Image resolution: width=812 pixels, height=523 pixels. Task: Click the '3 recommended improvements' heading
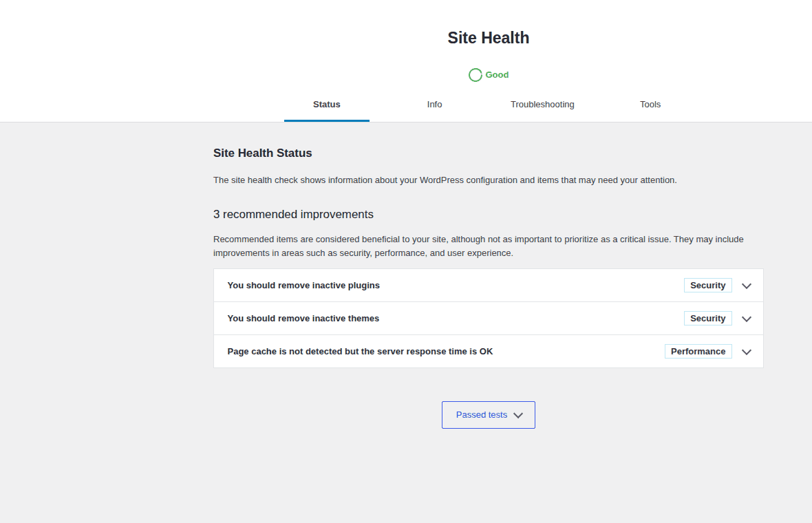click(x=293, y=215)
